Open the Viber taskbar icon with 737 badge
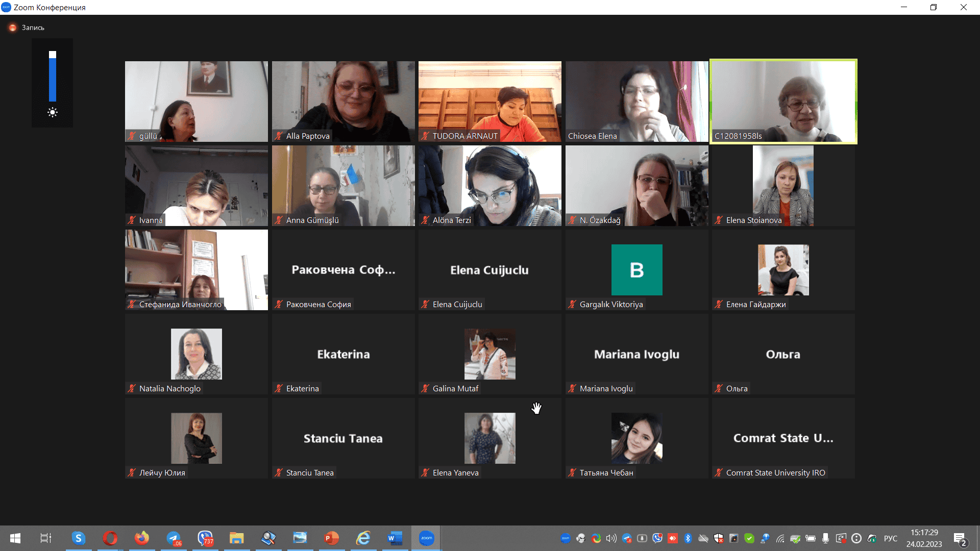Image resolution: width=980 pixels, height=551 pixels. 205,538
